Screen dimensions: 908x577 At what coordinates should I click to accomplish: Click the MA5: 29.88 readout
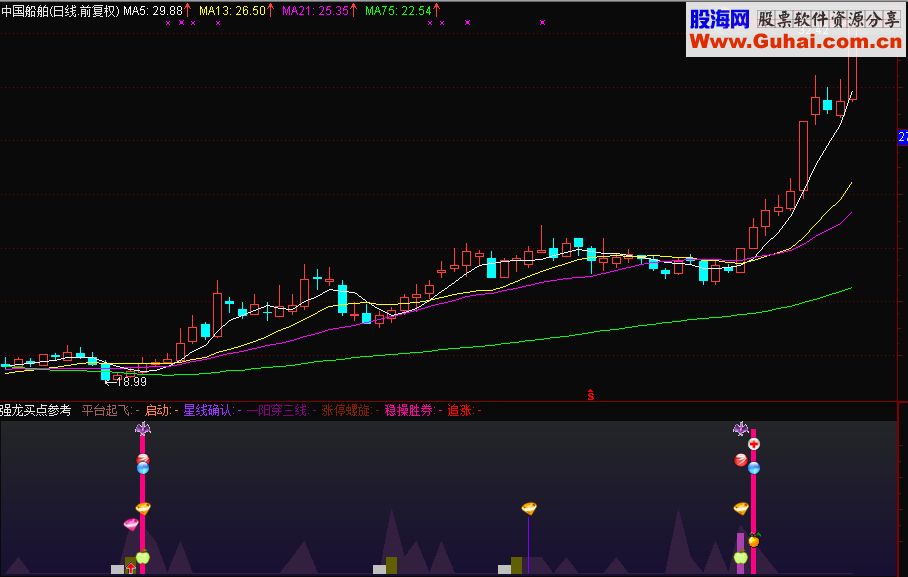coord(153,10)
